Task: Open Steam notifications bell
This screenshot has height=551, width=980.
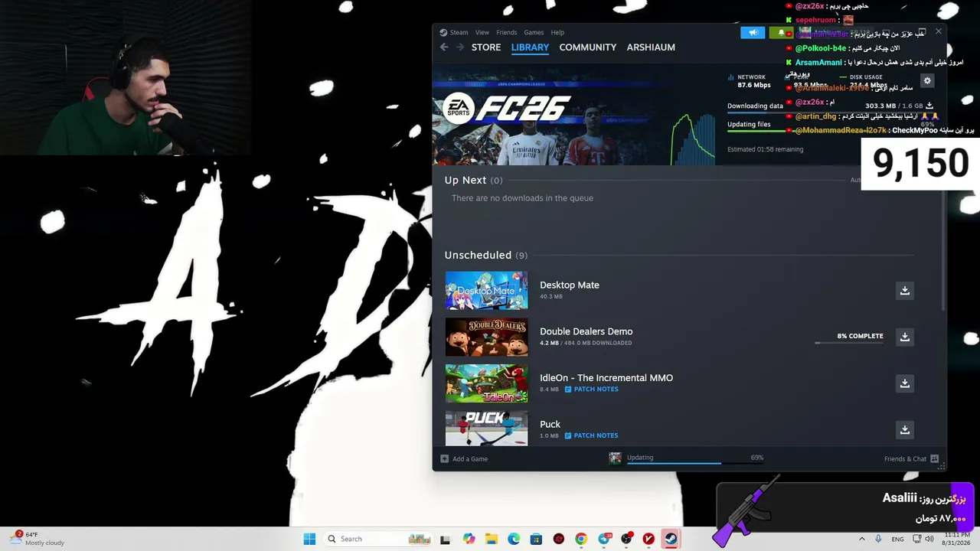Action: 781,32
